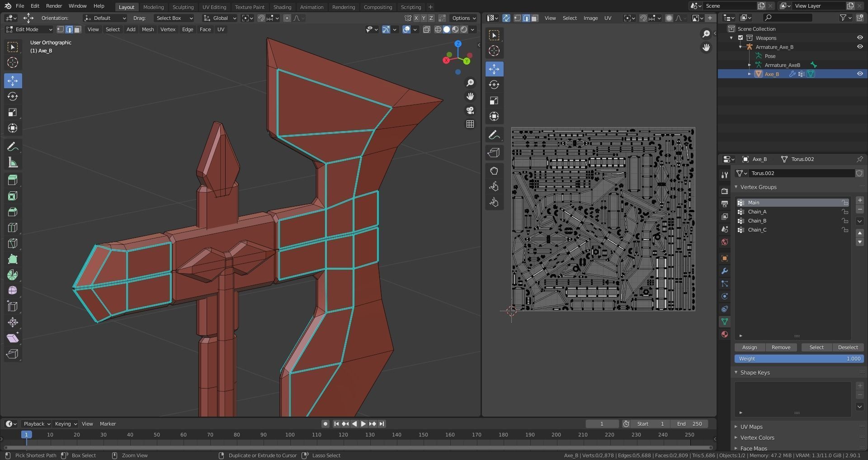This screenshot has width=868, height=460.
Task: Toggle lock on Main vertex group
Action: coord(844,203)
